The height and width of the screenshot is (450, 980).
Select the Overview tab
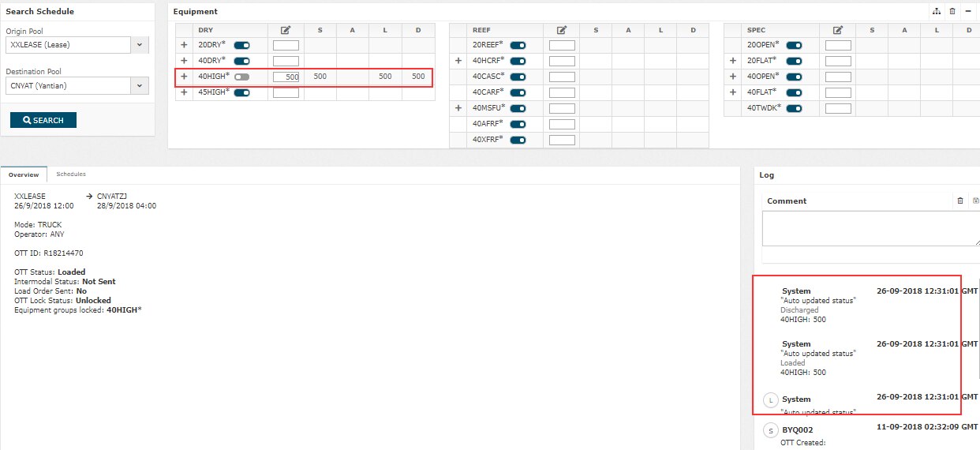click(24, 174)
